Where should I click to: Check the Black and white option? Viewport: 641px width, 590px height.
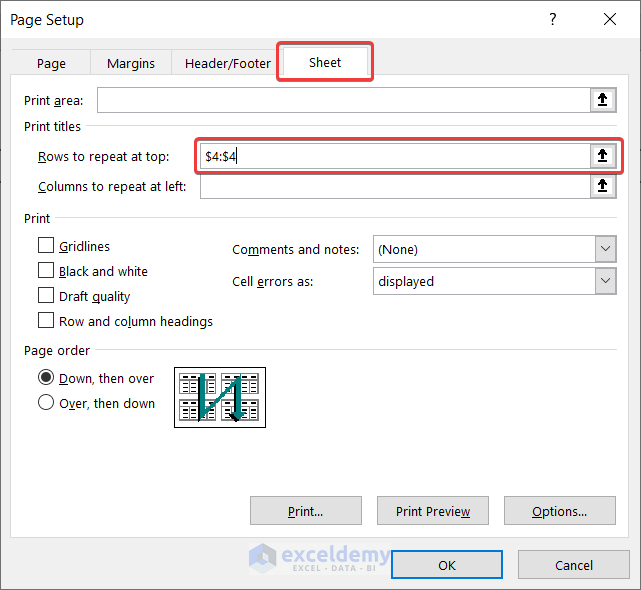(x=46, y=270)
